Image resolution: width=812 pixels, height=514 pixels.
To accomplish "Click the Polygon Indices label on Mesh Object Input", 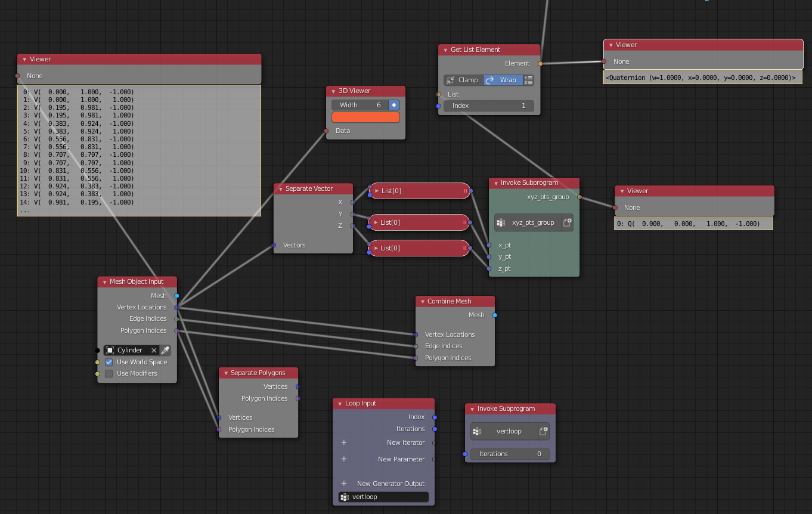I will (x=144, y=330).
